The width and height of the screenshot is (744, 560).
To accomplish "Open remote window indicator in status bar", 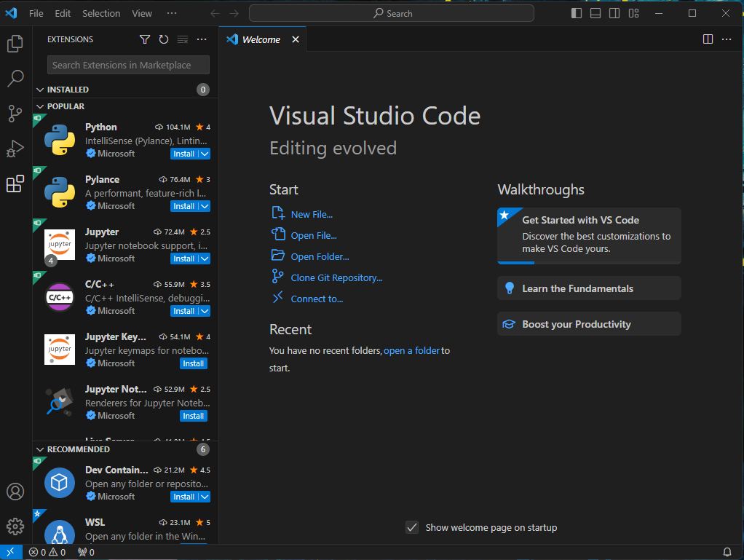I will (10, 552).
